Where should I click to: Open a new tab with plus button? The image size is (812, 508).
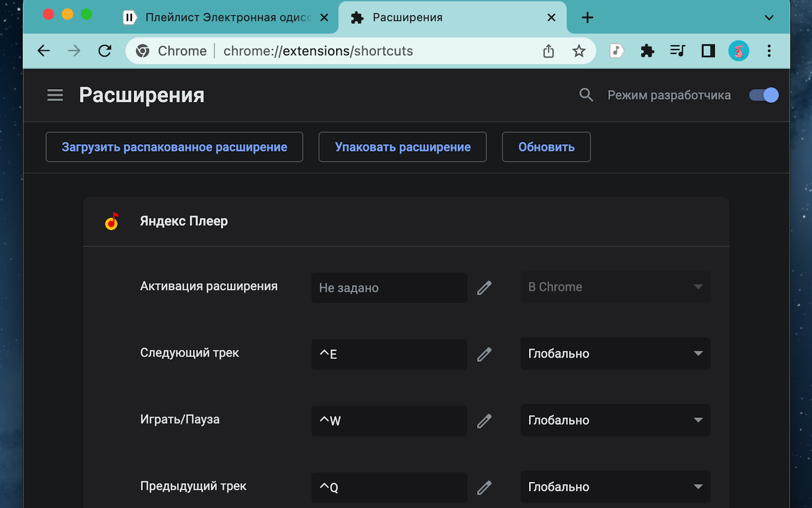(587, 18)
